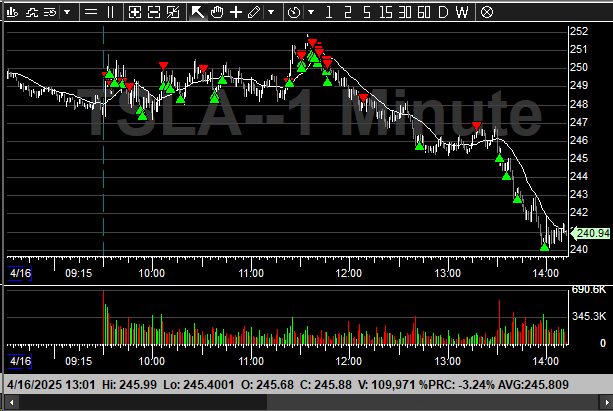
Task: Click the green buy marker near 243
Action: [x=518, y=199]
